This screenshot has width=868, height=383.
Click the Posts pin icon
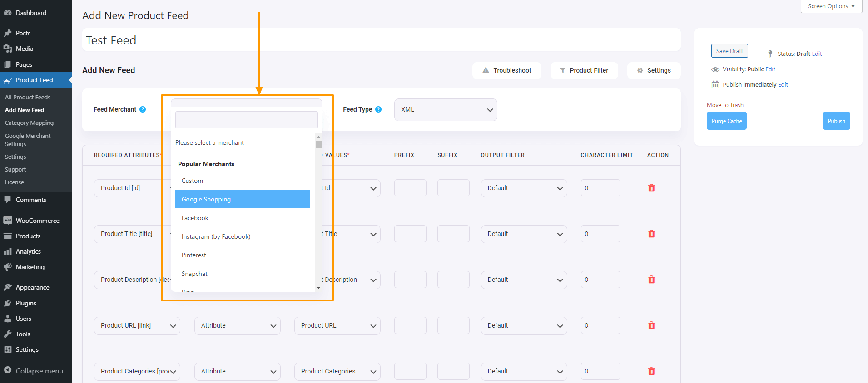coord(8,33)
